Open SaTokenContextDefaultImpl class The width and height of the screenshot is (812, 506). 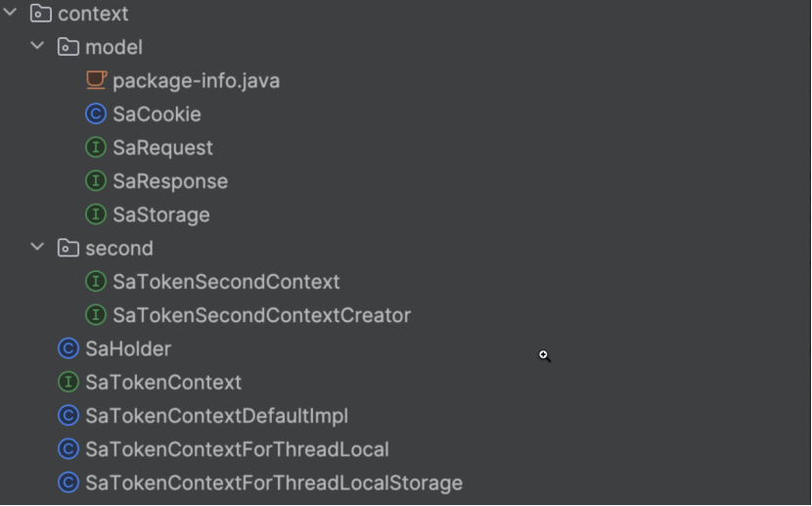(x=217, y=416)
